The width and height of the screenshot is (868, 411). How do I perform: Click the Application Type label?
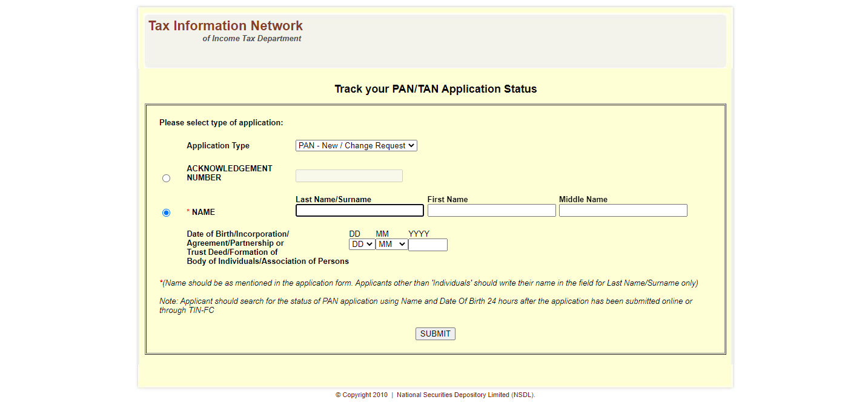pyautogui.click(x=218, y=146)
